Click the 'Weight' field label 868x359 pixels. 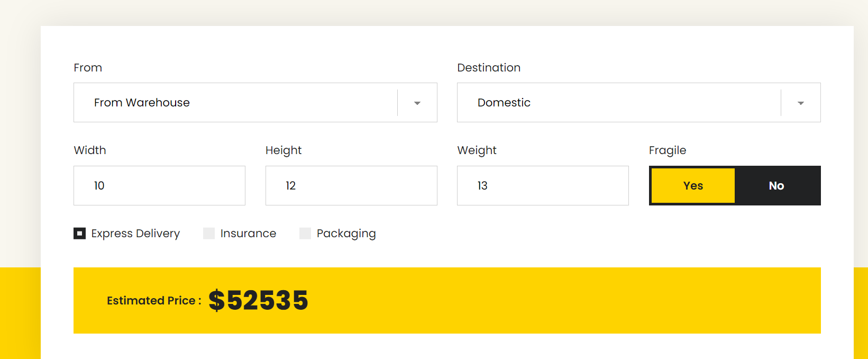pos(477,150)
